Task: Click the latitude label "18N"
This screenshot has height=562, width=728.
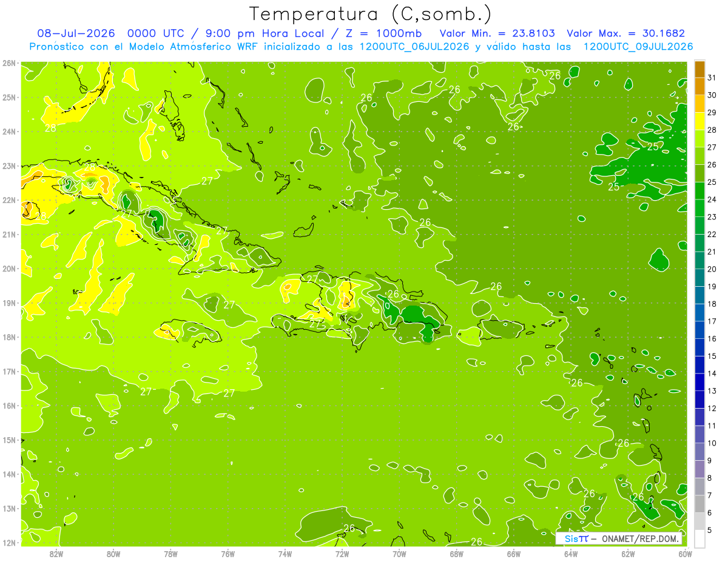Action: coord(9,337)
